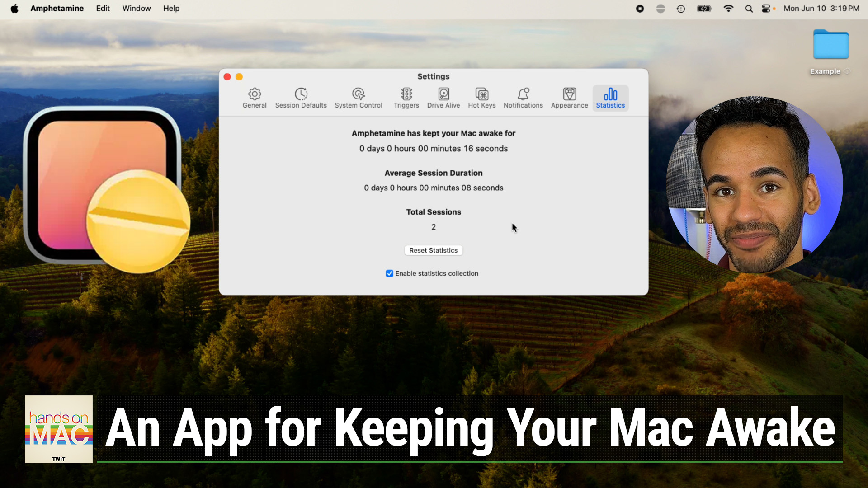Expand the Amphetamine application menu
The height and width of the screenshot is (488, 868).
point(57,9)
